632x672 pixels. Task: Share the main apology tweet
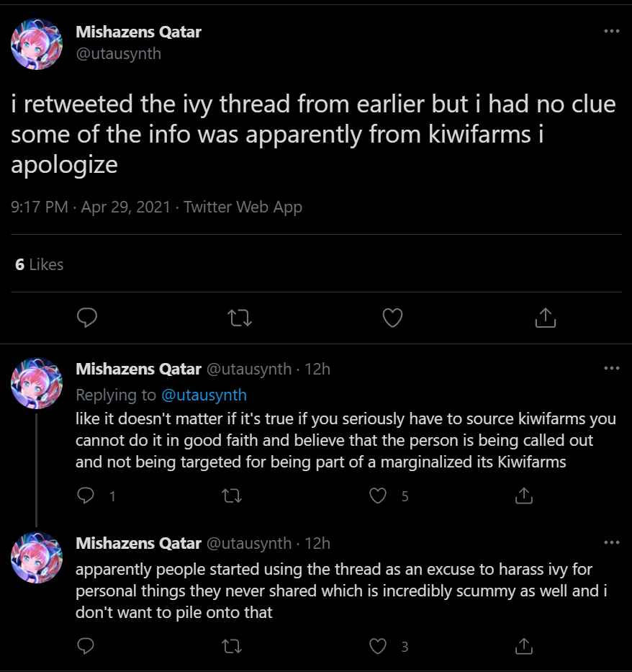pyautogui.click(x=545, y=318)
